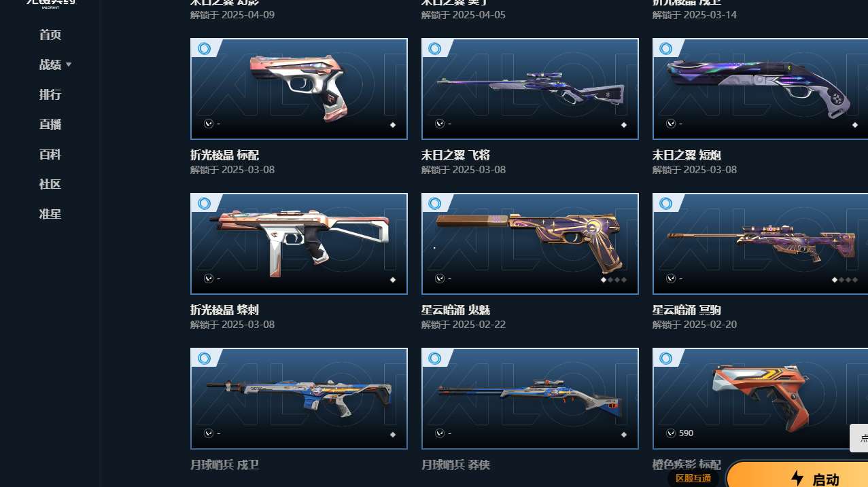The height and width of the screenshot is (487, 868).
Task: Click the 区服互通 label
Action: [693, 479]
